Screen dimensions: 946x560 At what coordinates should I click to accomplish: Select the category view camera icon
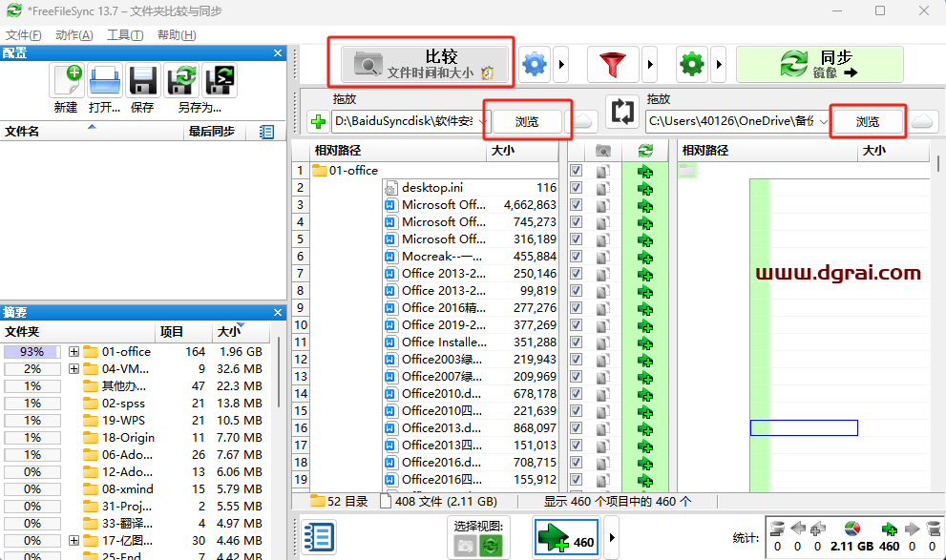click(465, 546)
